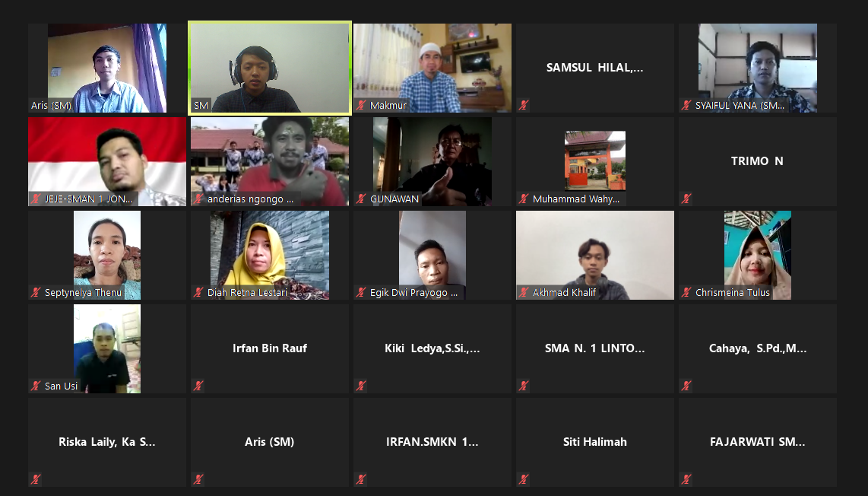Click muted mic icon in FAJARWATI tile
This screenshot has height=496, width=868.
click(687, 480)
